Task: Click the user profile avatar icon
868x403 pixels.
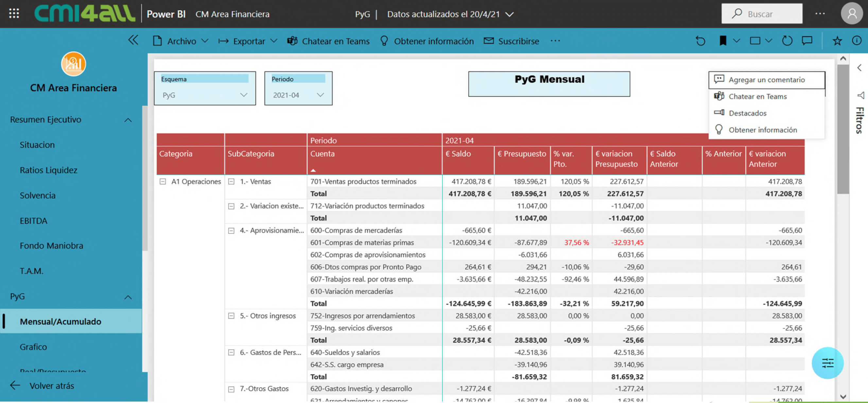Action: (x=852, y=13)
